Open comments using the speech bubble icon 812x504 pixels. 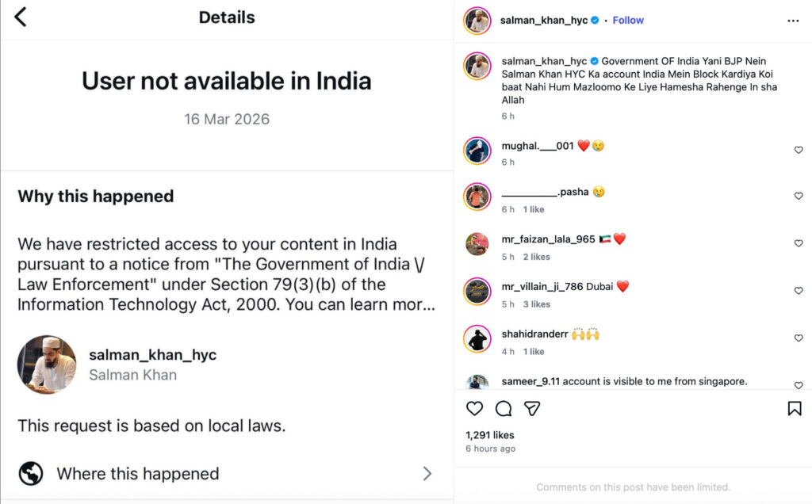click(504, 408)
